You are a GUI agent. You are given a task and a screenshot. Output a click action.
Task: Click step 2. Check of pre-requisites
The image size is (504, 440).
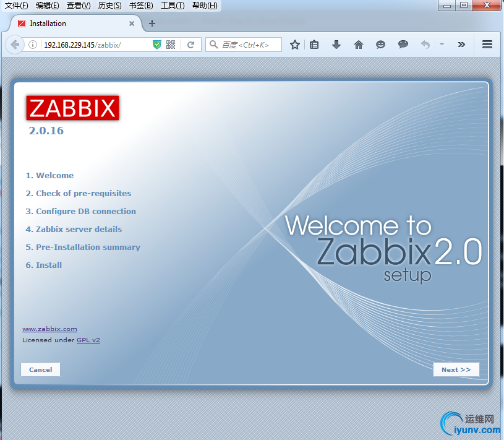point(79,193)
